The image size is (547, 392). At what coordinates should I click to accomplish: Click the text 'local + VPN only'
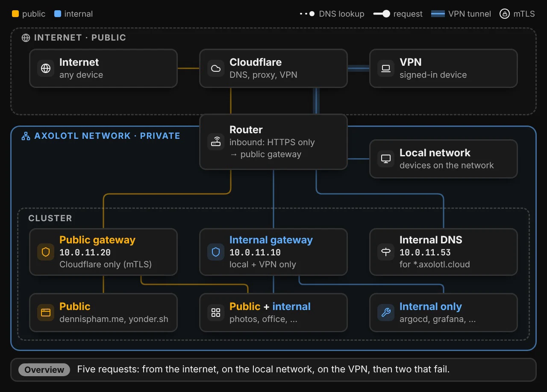point(263,264)
